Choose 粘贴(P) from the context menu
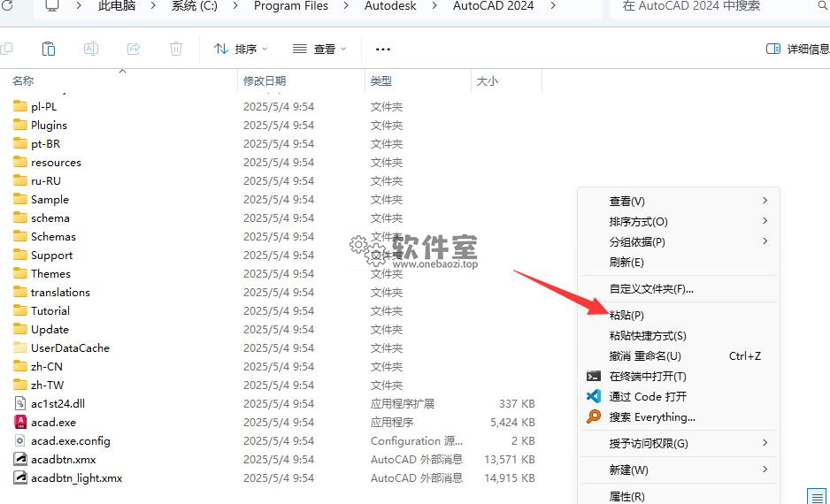Viewport: 830px width, 504px height. click(x=679, y=315)
